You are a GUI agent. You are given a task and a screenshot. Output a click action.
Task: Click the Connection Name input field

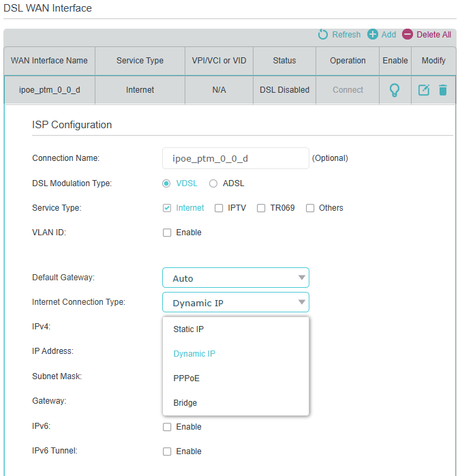pyautogui.click(x=236, y=158)
